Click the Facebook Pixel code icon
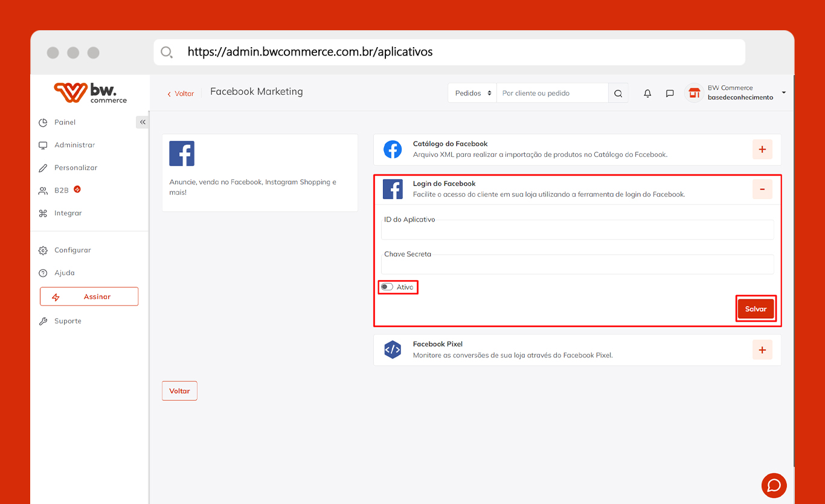The height and width of the screenshot is (504, 825). [x=393, y=349]
